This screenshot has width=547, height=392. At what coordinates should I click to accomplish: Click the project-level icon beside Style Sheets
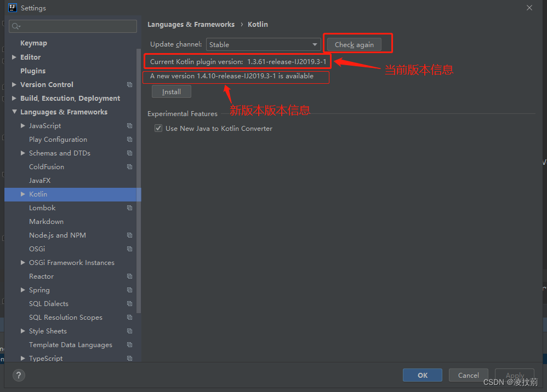pos(130,331)
